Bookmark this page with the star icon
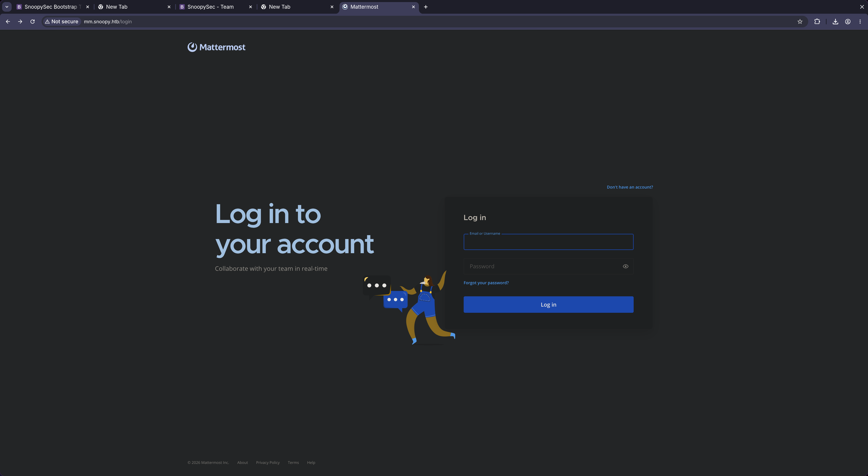 point(800,21)
